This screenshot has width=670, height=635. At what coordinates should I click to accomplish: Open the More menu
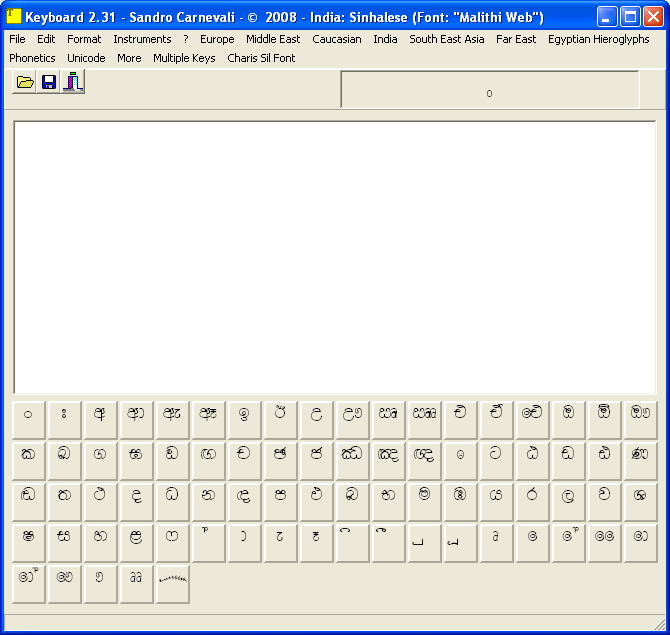[x=129, y=58]
